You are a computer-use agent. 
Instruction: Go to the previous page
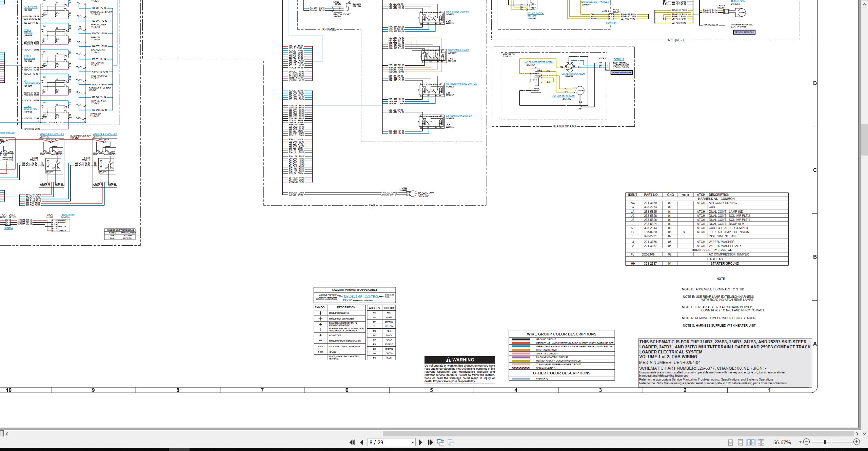pos(362,442)
